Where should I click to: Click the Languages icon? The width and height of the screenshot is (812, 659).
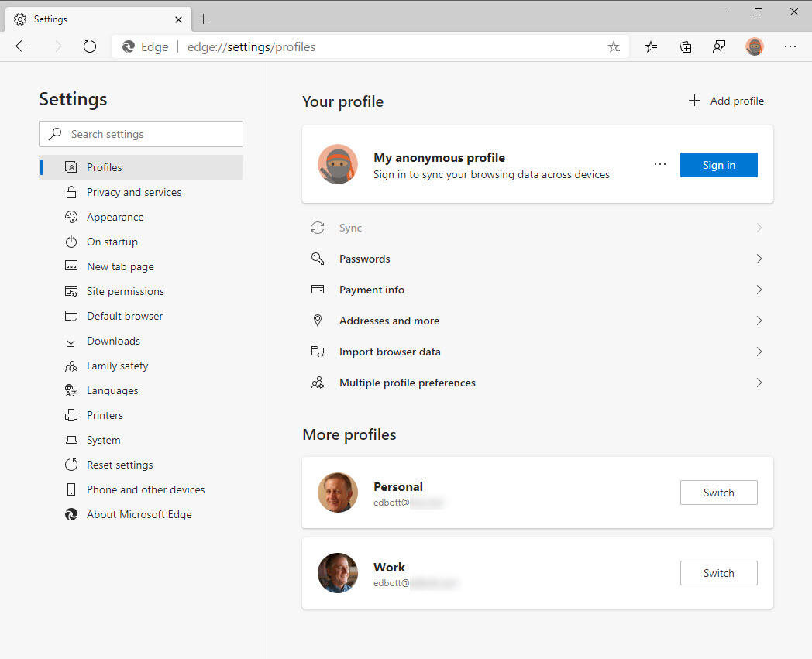[x=71, y=390]
